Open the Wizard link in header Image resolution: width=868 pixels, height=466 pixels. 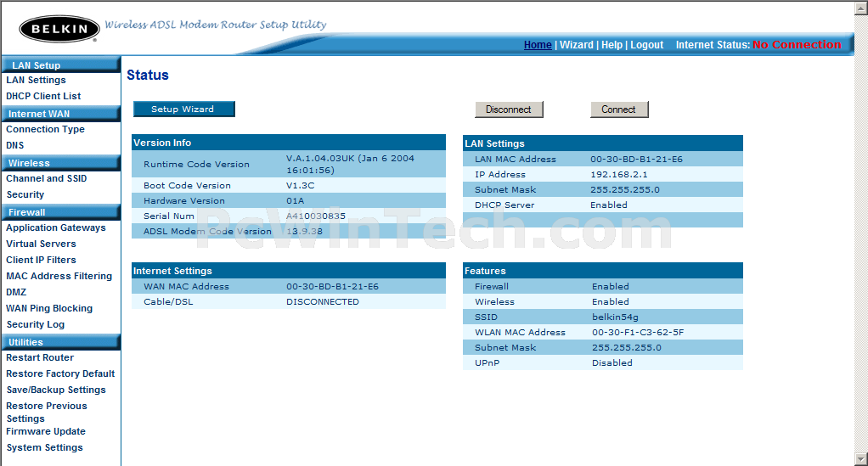577,45
